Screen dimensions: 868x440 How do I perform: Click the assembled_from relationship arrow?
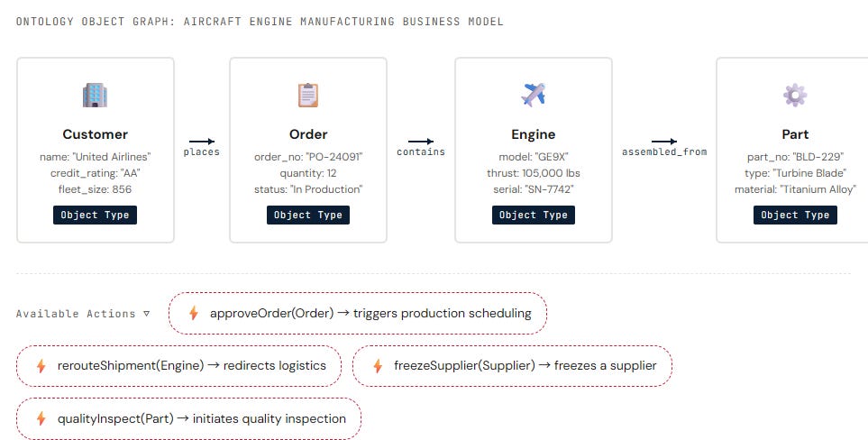click(x=663, y=142)
